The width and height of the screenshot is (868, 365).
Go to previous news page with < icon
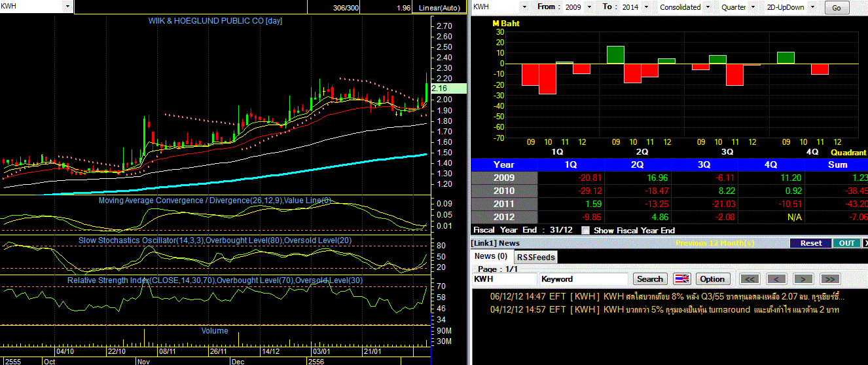[776, 279]
